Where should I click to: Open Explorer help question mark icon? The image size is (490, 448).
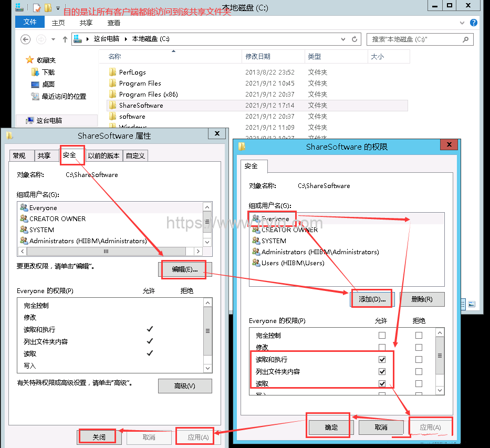(473, 23)
